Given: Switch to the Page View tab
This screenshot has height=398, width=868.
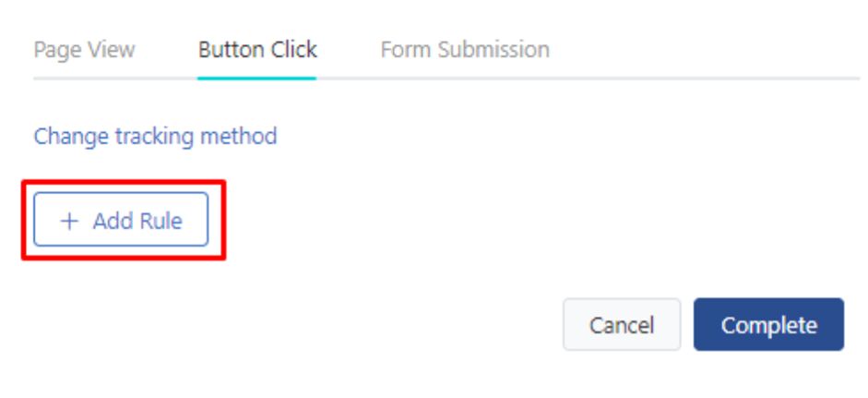Looking at the screenshot, I should 84,49.
